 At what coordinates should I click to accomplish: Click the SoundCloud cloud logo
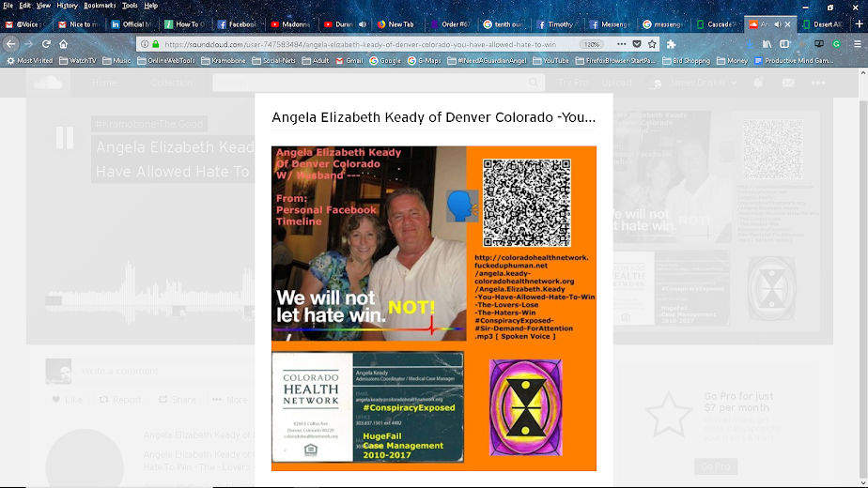[48, 83]
